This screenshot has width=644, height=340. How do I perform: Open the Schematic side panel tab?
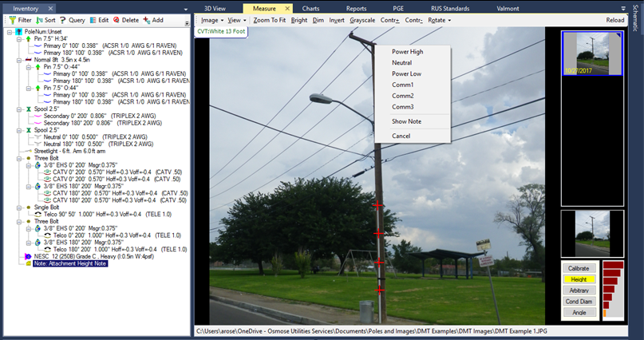[x=636, y=18]
